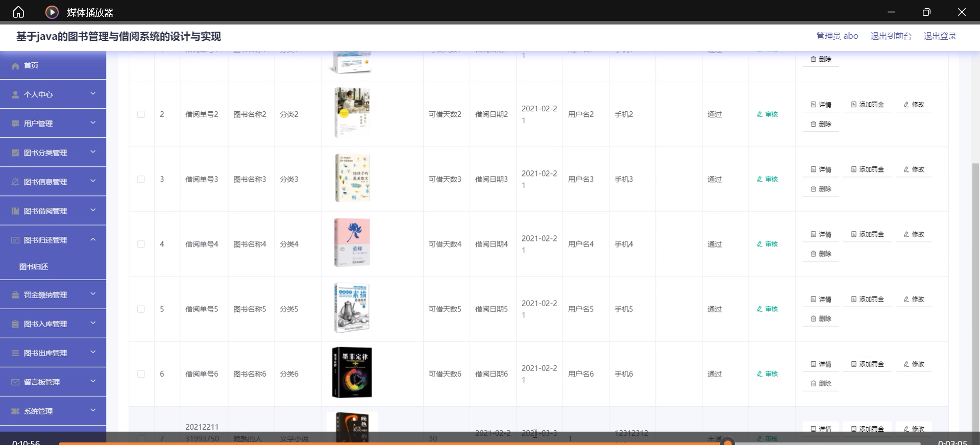Image resolution: width=980 pixels, height=445 pixels.
Task: Click 添加罚金 for row 借阅单号3
Action: pyautogui.click(x=867, y=169)
